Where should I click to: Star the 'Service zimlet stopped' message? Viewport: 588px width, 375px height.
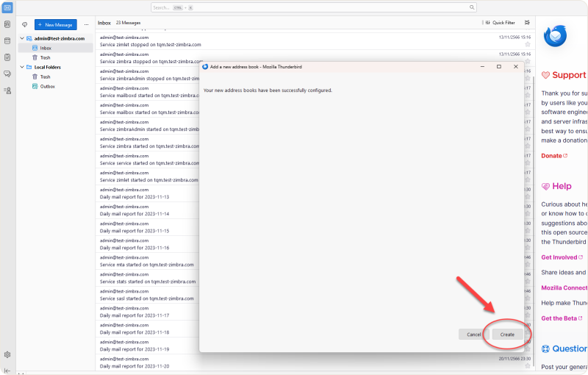(528, 44)
